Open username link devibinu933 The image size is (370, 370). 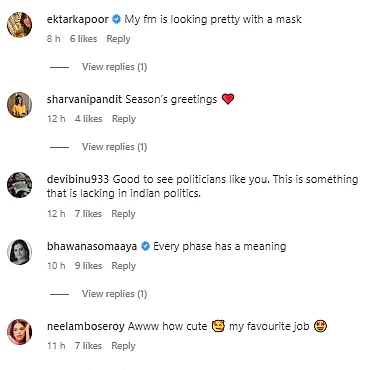[x=78, y=179]
